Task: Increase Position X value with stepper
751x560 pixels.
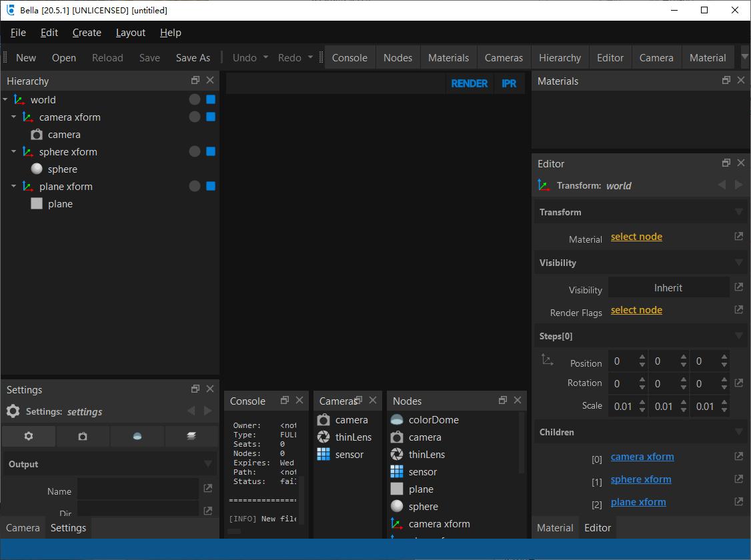Action: point(642,357)
